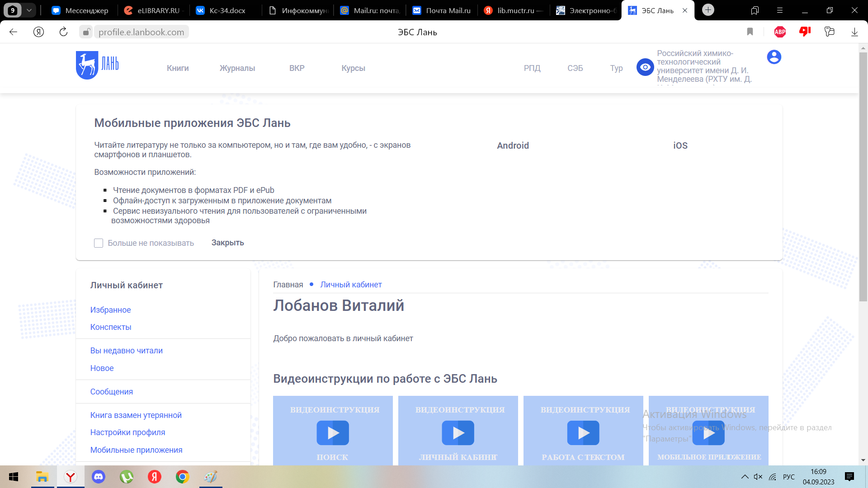Screen dimensions: 868x488
Task: Open Вы недавно читали link
Action: [126, 351]
